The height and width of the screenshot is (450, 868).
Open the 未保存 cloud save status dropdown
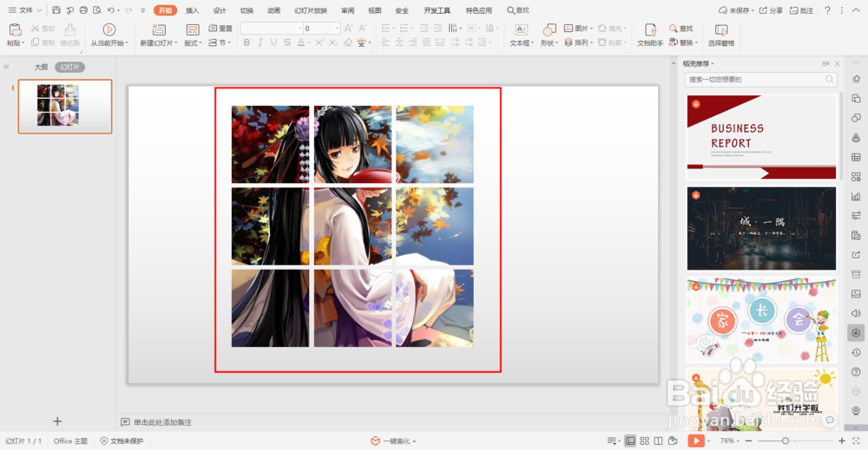[x=736, y=10]
